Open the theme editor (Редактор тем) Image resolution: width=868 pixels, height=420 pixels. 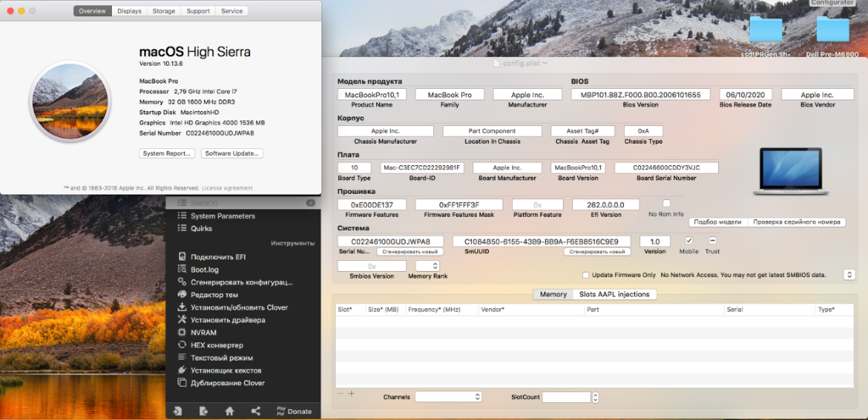(216, 295)
